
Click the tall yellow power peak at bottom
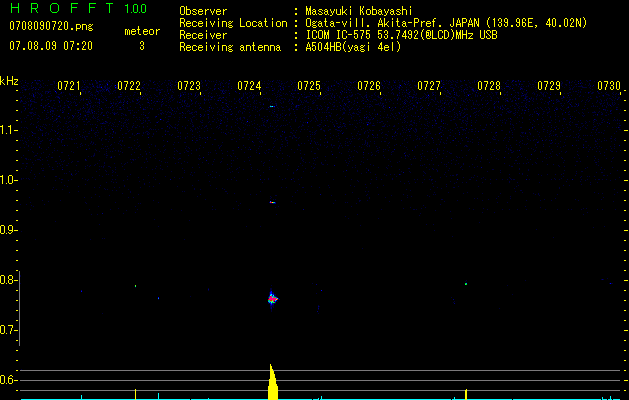pos(272,382)
